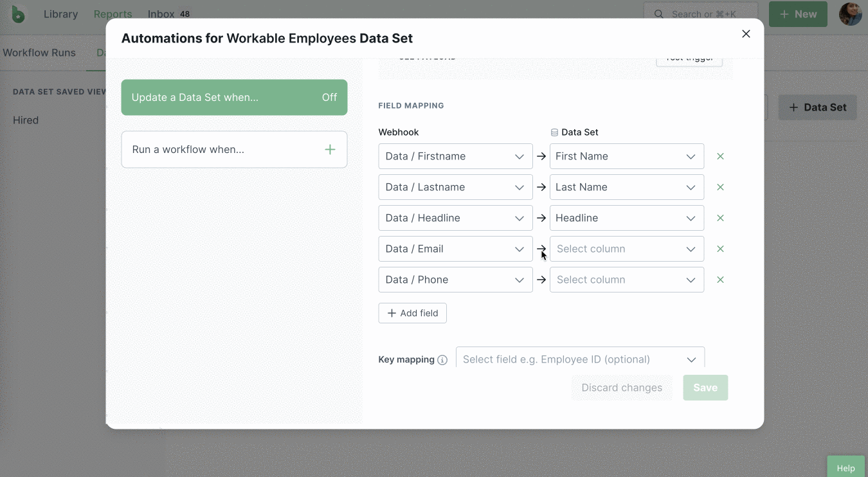This screenshot has height=477, width=868.
Task: Click Add field button
Action: (x=412, y=313)
